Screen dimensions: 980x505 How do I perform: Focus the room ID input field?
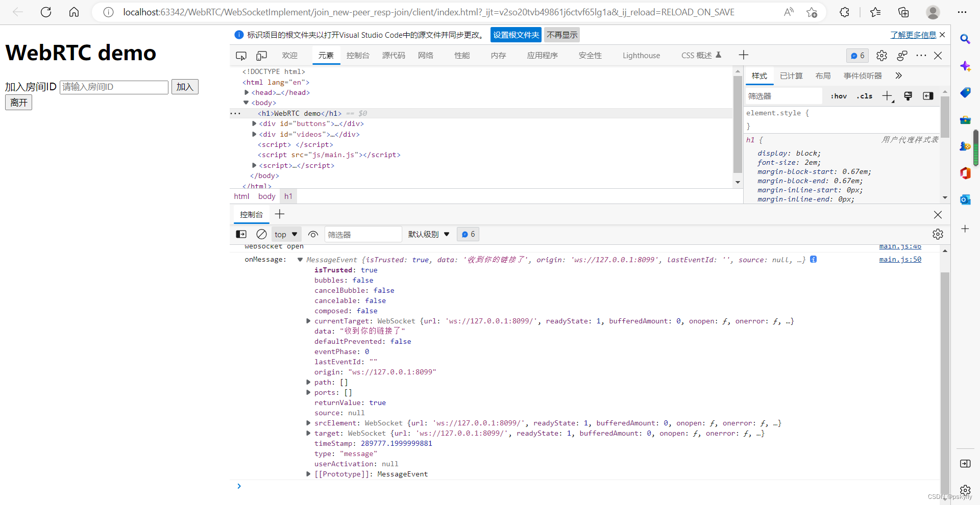114,87
